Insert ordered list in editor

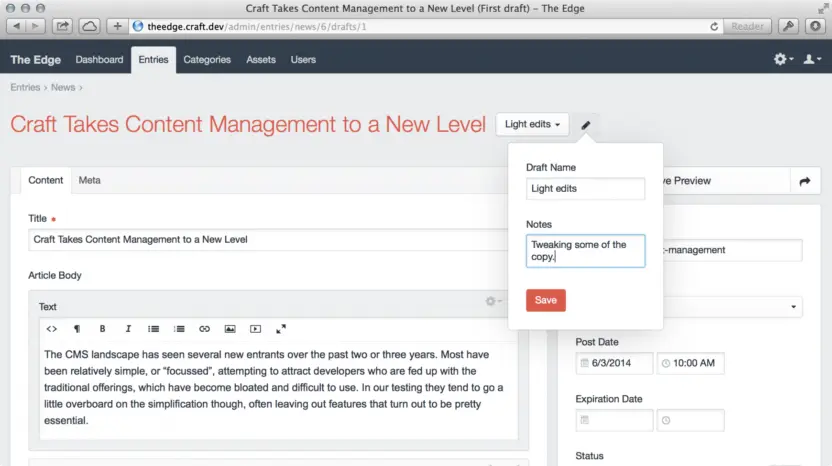[x=179, y=329]
